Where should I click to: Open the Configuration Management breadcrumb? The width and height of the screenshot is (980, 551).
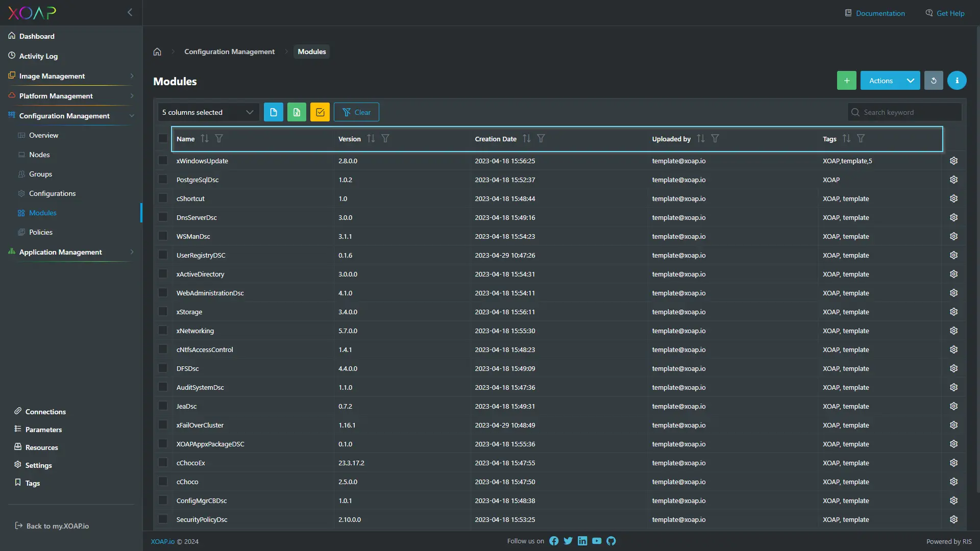pos(229,51)
